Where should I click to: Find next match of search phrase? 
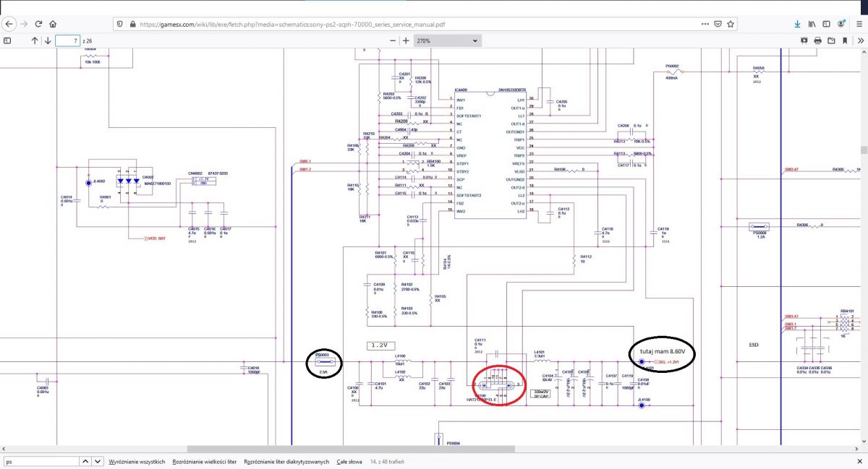(98, 461)
